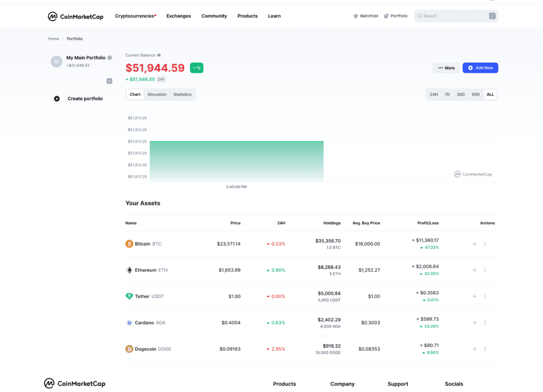Click the Bitcoin BTC coin icon
Image resolution: width=543 pixels, height=392 pixels.
[128, 243]
